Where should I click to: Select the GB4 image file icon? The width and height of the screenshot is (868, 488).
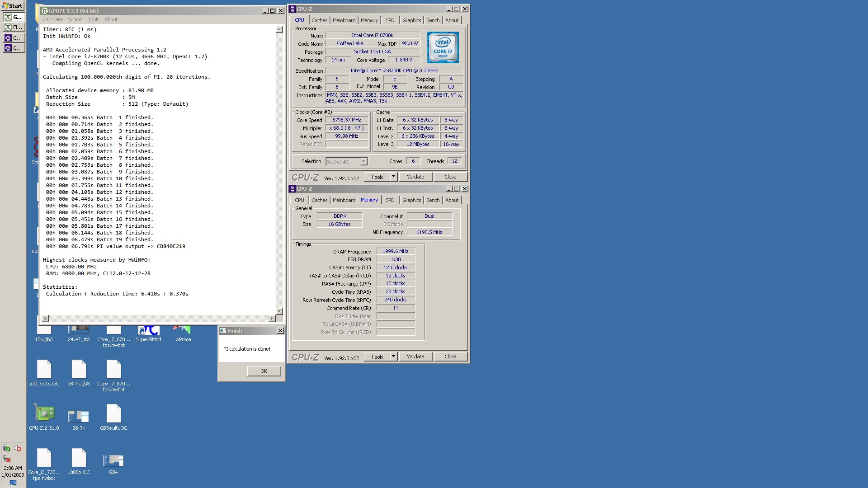pos(113,463)
